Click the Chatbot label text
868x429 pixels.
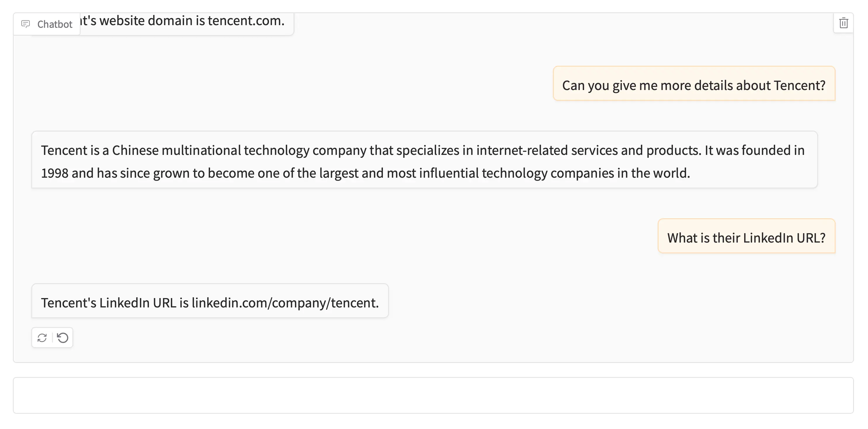(x=55, y=24)
